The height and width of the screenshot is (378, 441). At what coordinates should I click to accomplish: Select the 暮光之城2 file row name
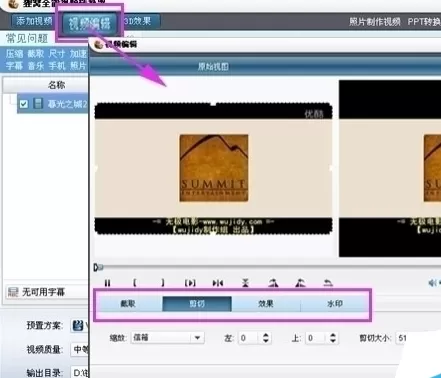click(67, 104)
